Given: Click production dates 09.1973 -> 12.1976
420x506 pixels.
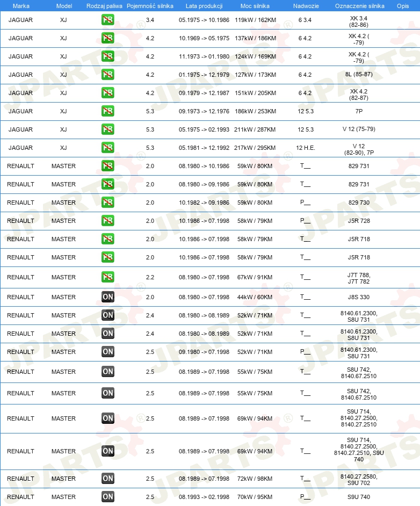Looking at the screenshot, I should pyautogui.click(x=204, y=111).
